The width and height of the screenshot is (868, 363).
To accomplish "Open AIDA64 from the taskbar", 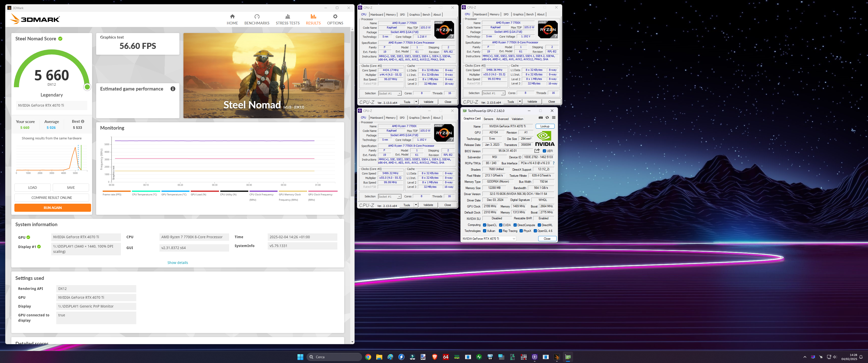I will [446, 357].
